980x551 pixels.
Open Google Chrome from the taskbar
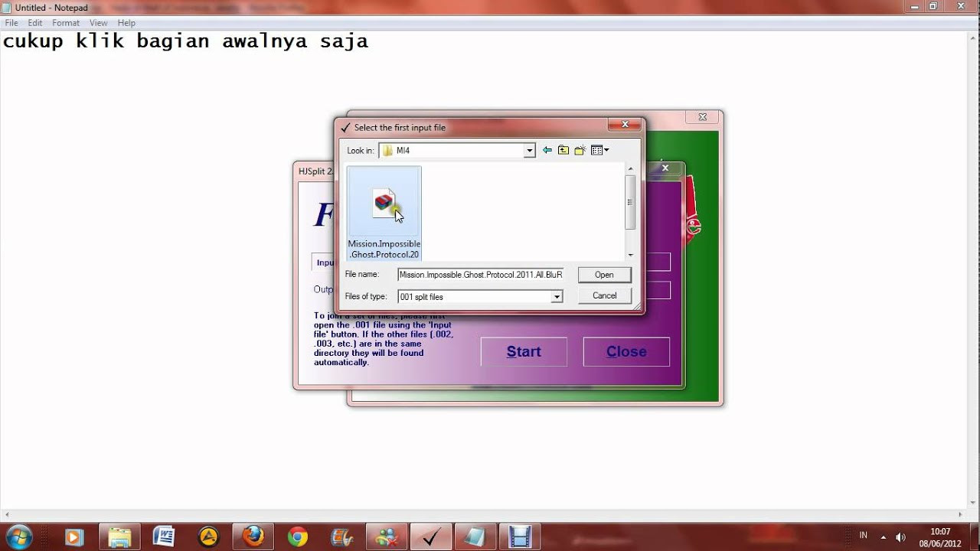297,536
